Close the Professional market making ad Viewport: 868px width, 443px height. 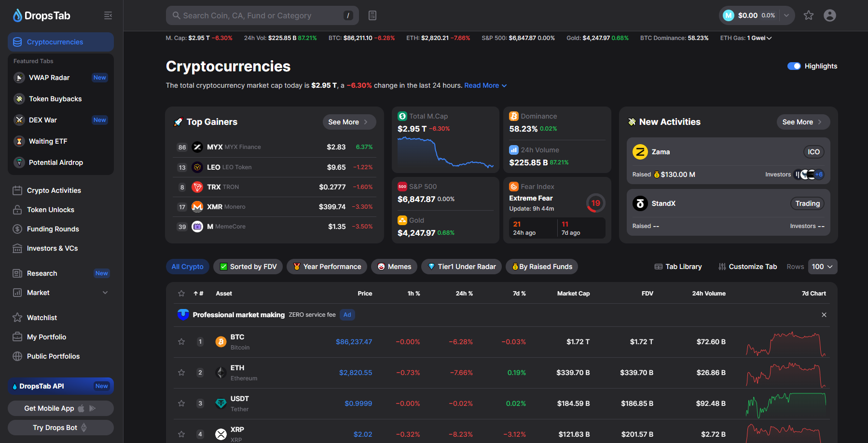824,315
